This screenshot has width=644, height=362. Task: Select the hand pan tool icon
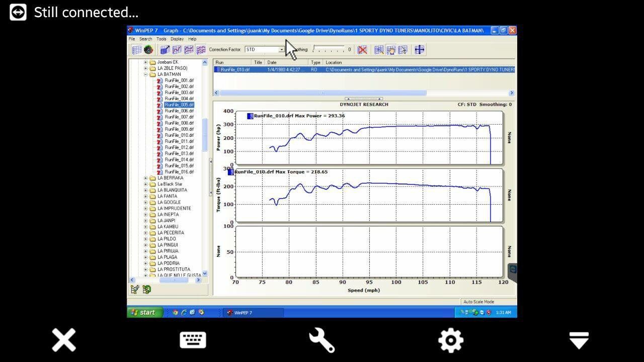click(x=391, y=50)
